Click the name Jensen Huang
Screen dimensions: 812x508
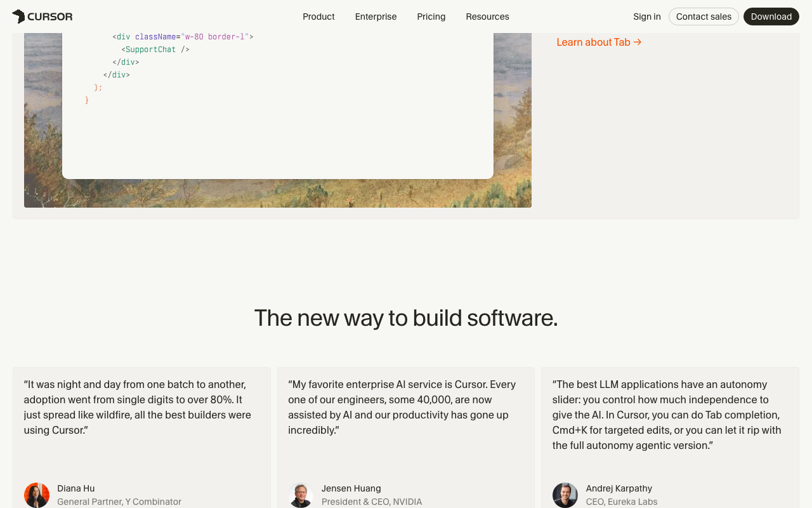coord(351,488)
